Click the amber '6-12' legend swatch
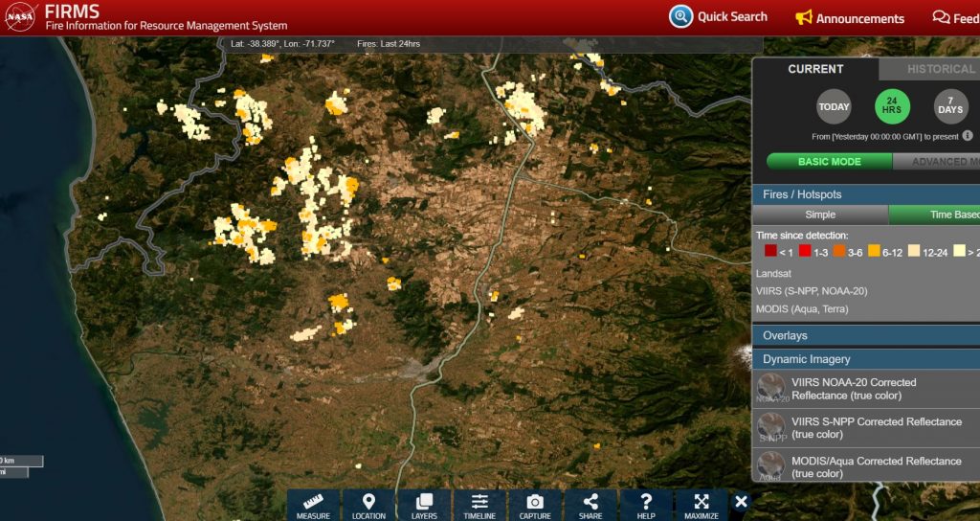 (x=874, y=251)
